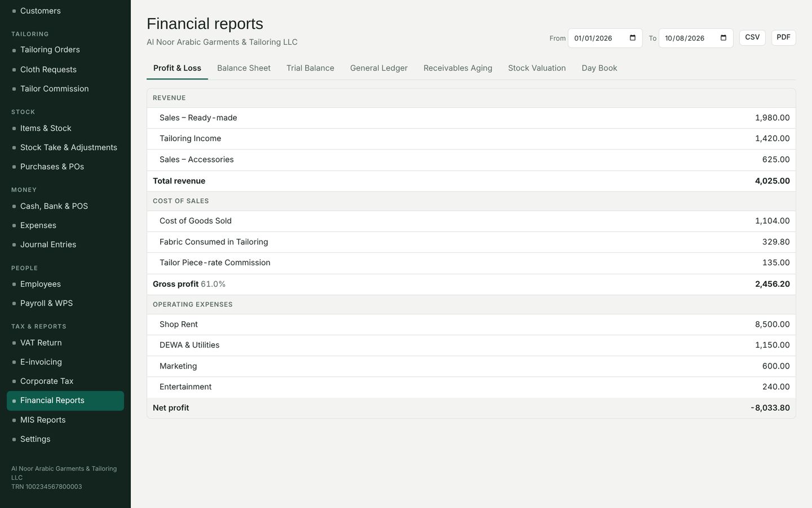
Task: Open Items & Stock
Action: coord(65,128)
